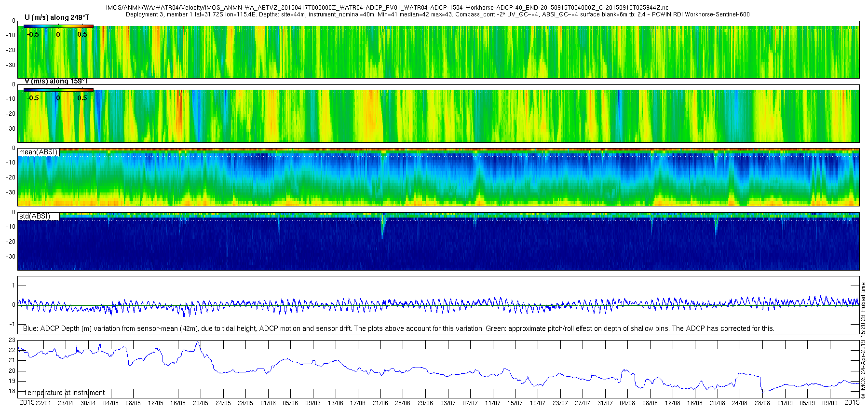Image resolution: width=868 pixels, height=410 pixels.
Task: Click the 07/07 date tick label
Action: [x=470, y=403]
